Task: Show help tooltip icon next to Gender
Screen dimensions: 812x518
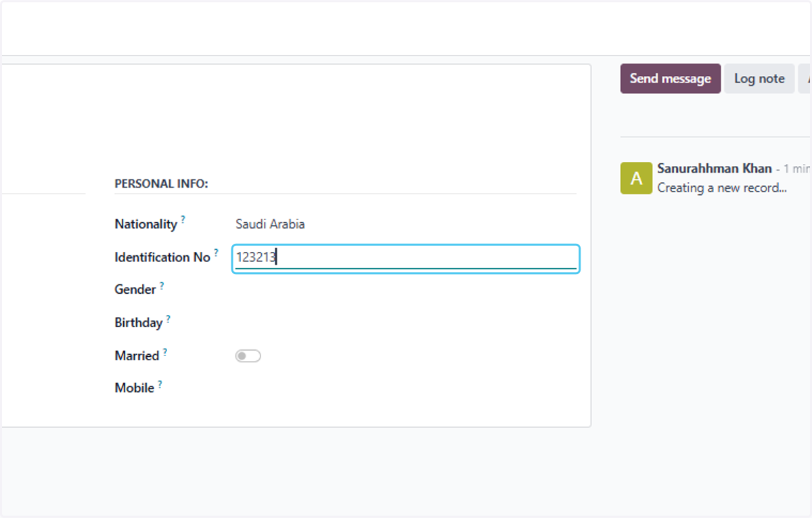Action: pyautogui.click(x=162, y=285)
